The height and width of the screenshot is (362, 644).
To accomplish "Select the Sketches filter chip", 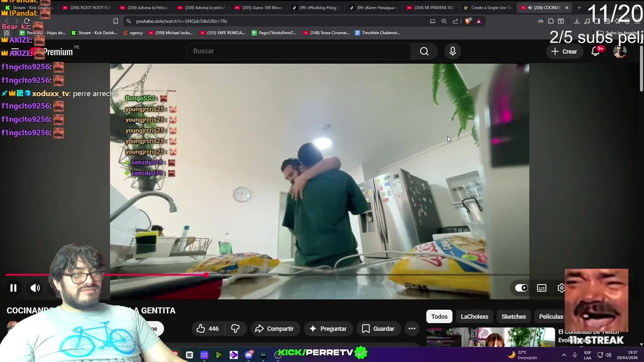I will click(x=514, y=317).
